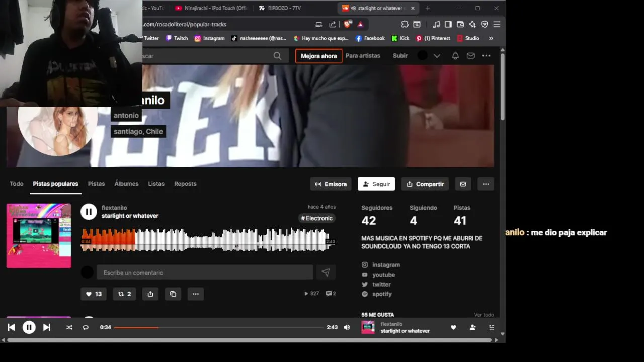Open messages envelope in header
Image resolution: width=644 pixels, height=362 pixels.
[x=471, y=56]
